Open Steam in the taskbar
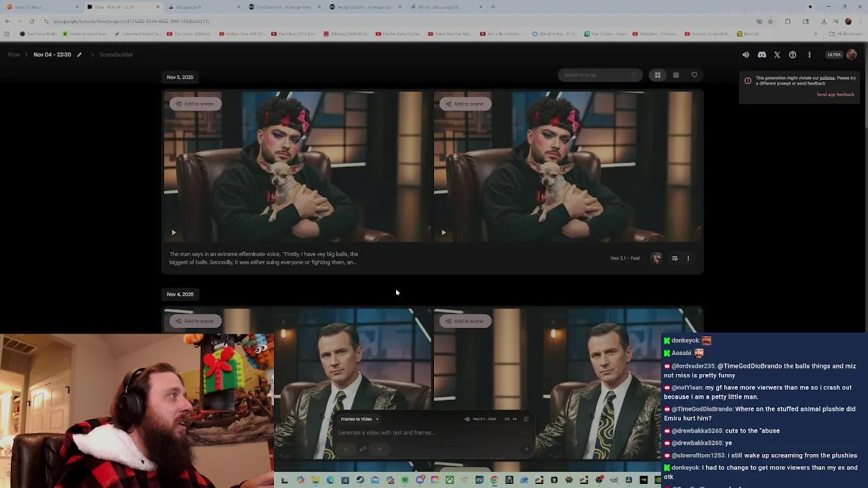The width and height of the screenshot is (868, 488). click(x=360, y=480)
